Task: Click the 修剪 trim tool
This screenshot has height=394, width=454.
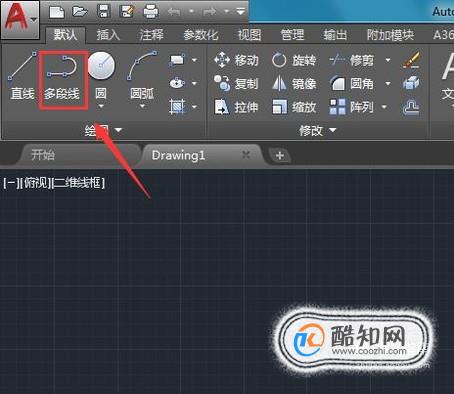Action: tap(352, 60)
